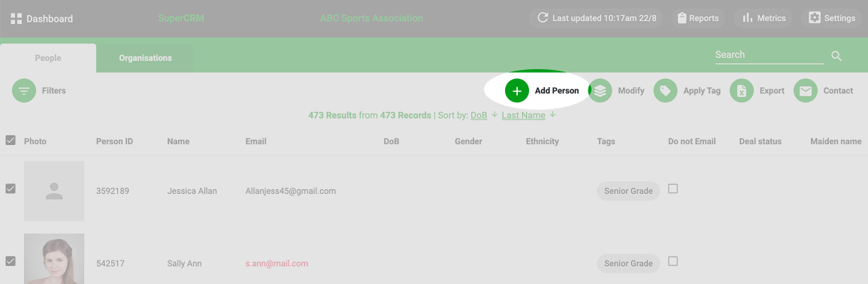Screen dimensions: 868x284
Task: Click the Export spreadsheet icon
Action: coord(742,91)
